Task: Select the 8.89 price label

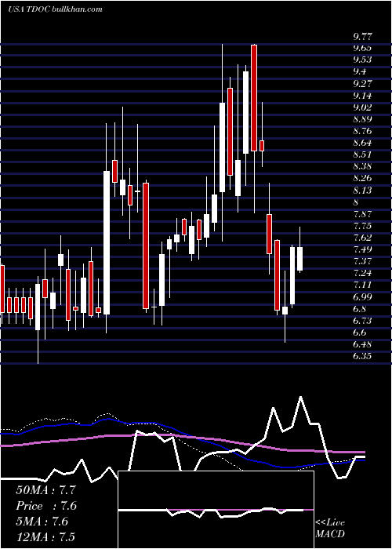Action: [x=363, y=119]
